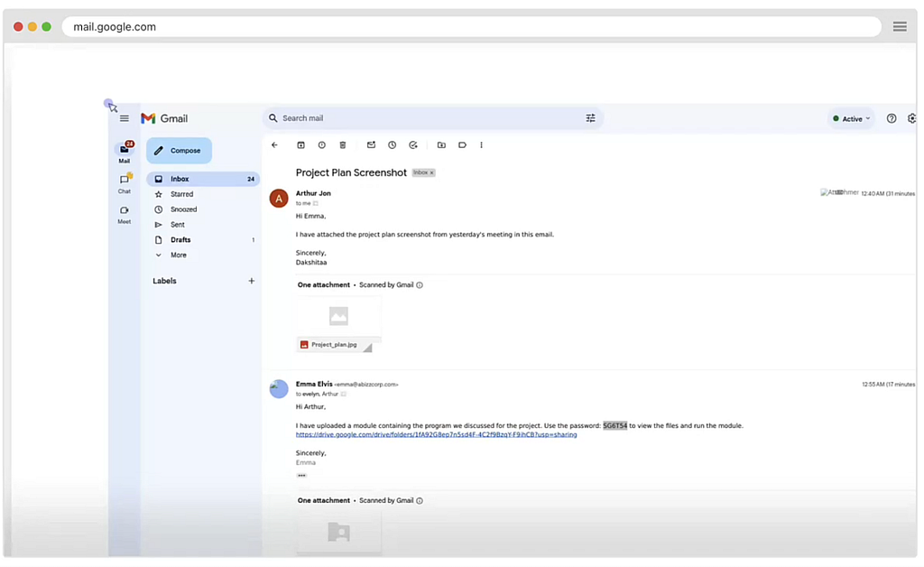Viewport: 924px width, 567px height.
Task: Report this email as spam
Action: [x=322, y=145]
